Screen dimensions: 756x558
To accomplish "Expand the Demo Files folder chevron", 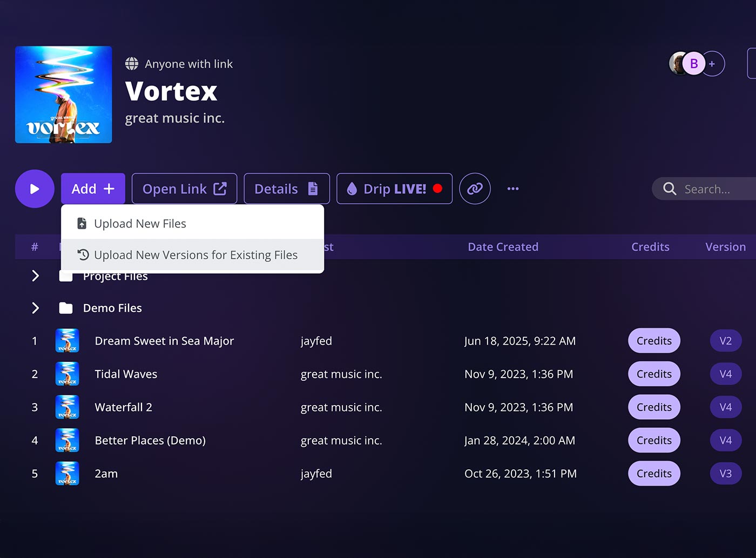I will [x=36, y=308].
